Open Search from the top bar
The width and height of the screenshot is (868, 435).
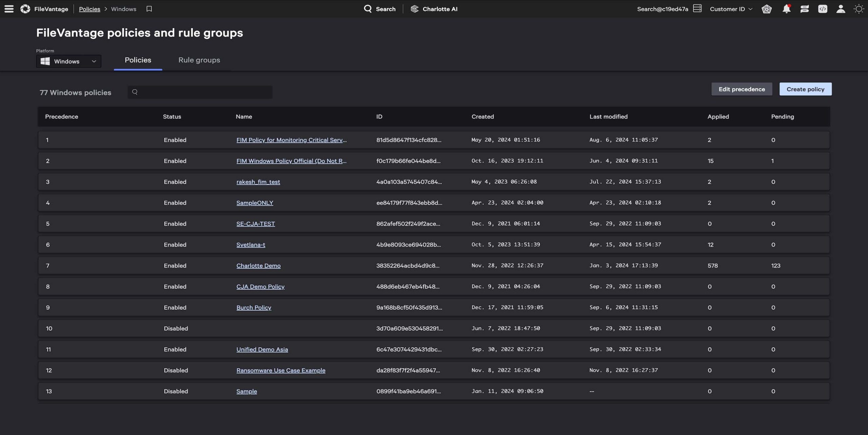(380, 9)
